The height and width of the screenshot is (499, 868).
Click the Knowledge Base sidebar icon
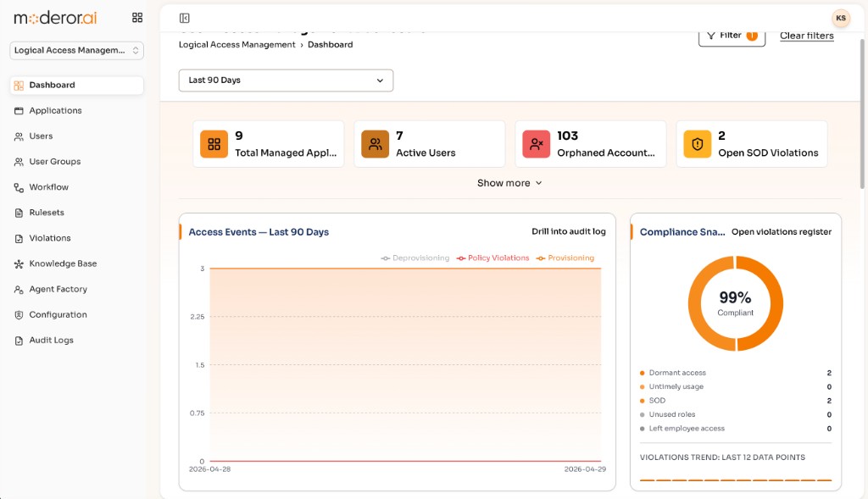[19, 263]
